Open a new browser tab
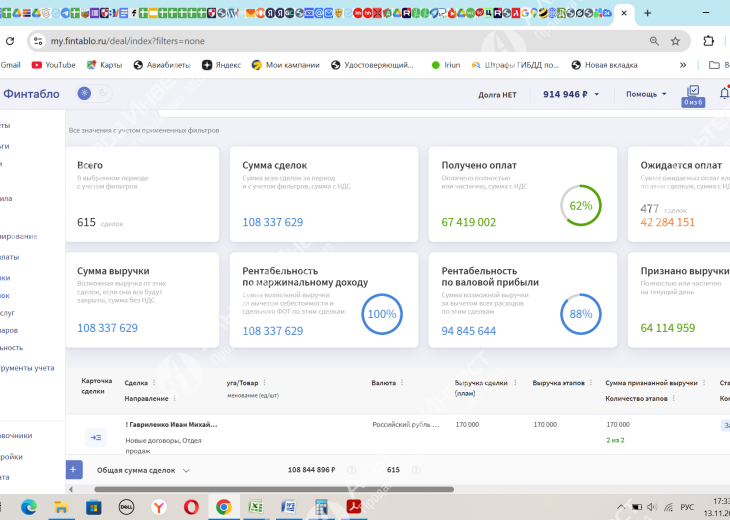The height and width of the screenshot is (520, 730). click(x=647, y=13)
